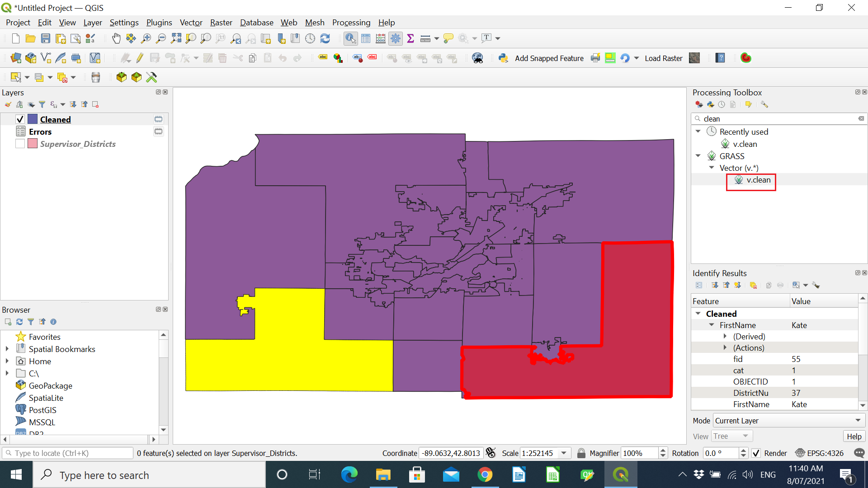Click the Processing Toolbox options wrench
Screen dimensions: 868x488
click(764, 104)
